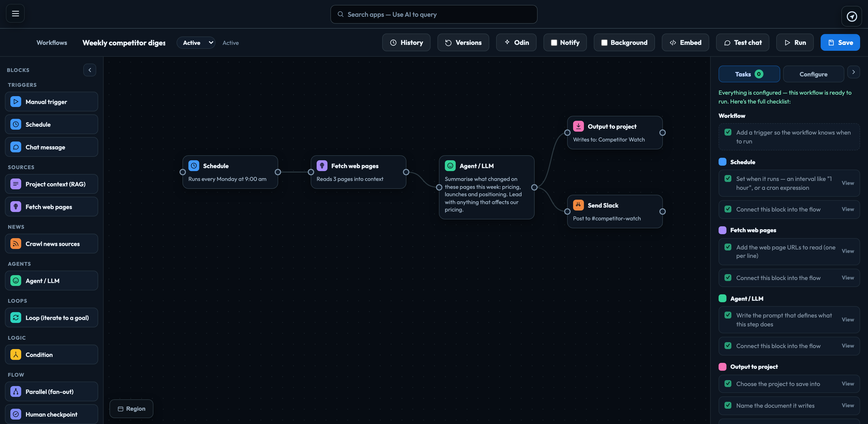
Task: Save the workflow
Action: click(840, 42)
